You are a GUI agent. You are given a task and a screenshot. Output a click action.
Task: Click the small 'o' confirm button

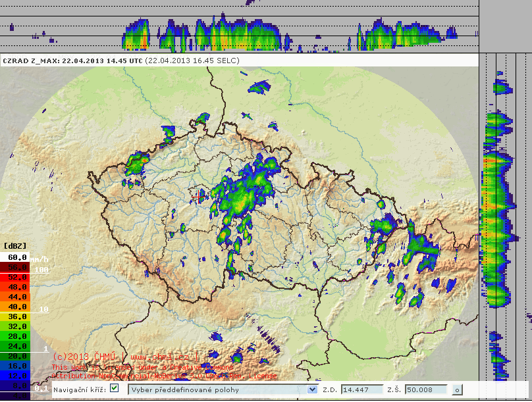coord(457,390)
